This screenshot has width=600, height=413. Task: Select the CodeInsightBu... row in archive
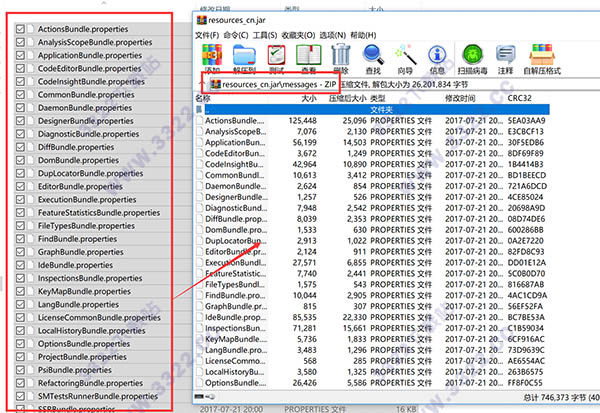point(373,164)
